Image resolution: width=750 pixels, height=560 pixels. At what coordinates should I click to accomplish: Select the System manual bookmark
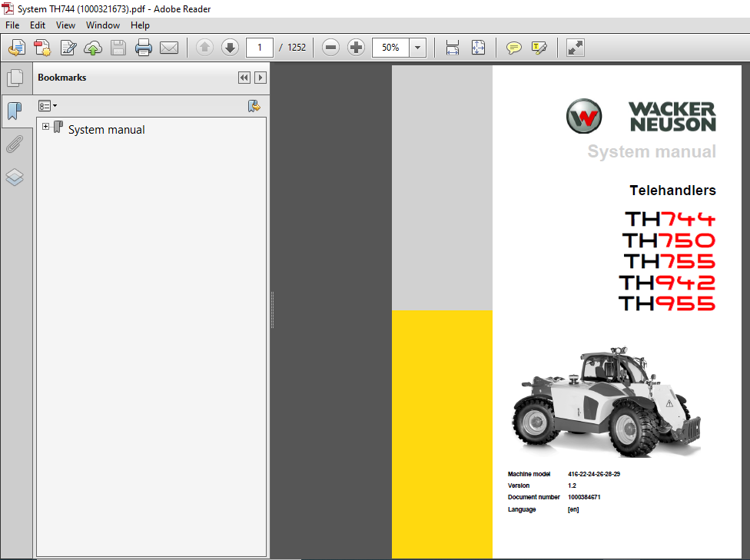point(106,130)
